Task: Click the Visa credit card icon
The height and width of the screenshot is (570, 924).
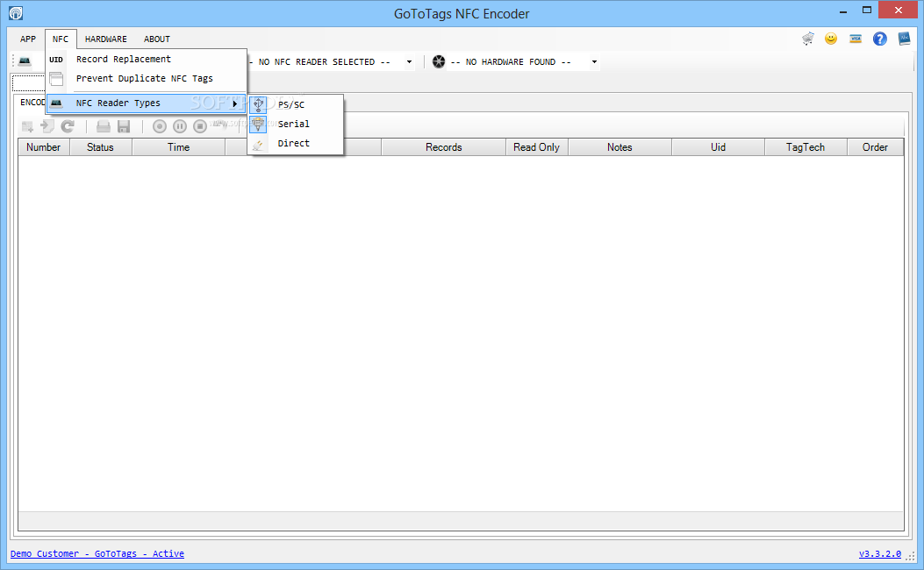Action: click(856, 39)
